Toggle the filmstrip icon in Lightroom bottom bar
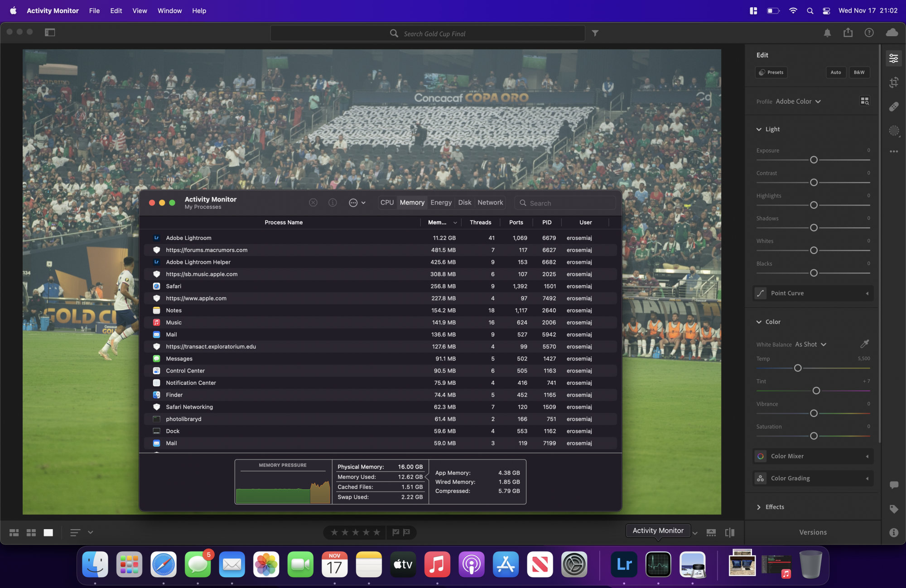906x588 pixels. coord(711,533)
